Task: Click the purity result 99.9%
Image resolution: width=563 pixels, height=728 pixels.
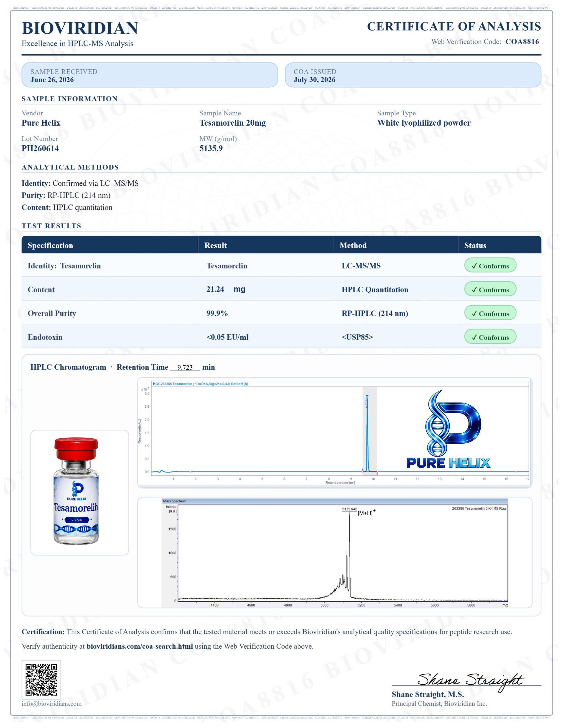Action: click(217, 313)
